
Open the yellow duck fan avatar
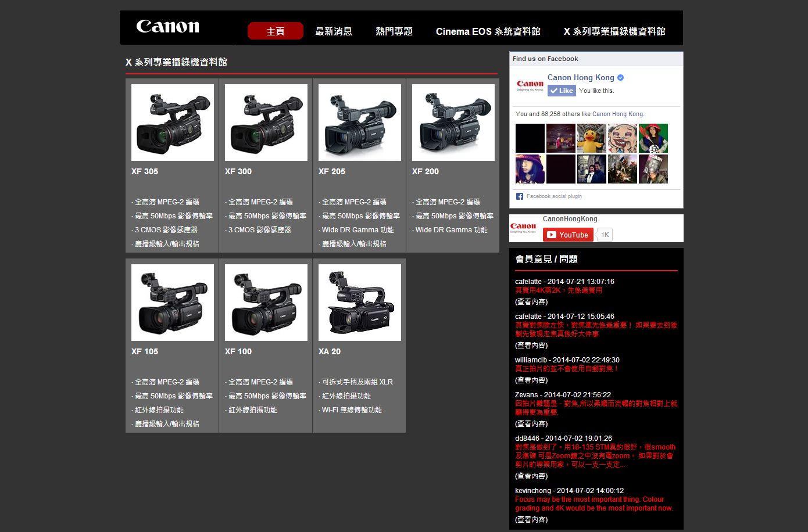click(592, 138)
